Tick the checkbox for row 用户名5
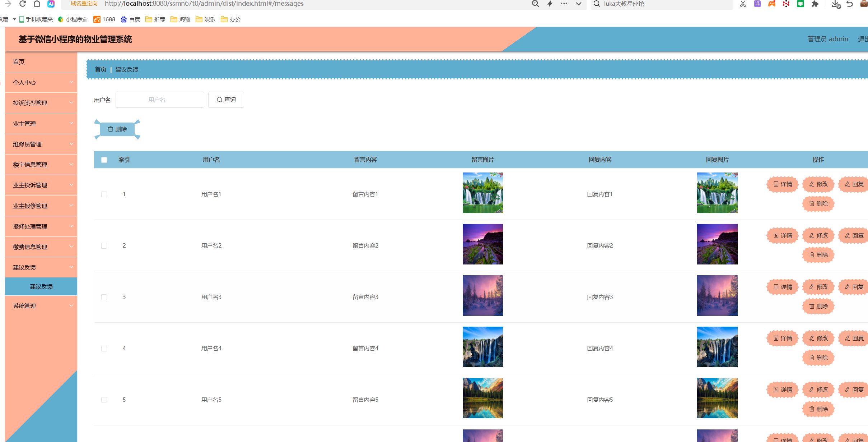 point(104,400)
